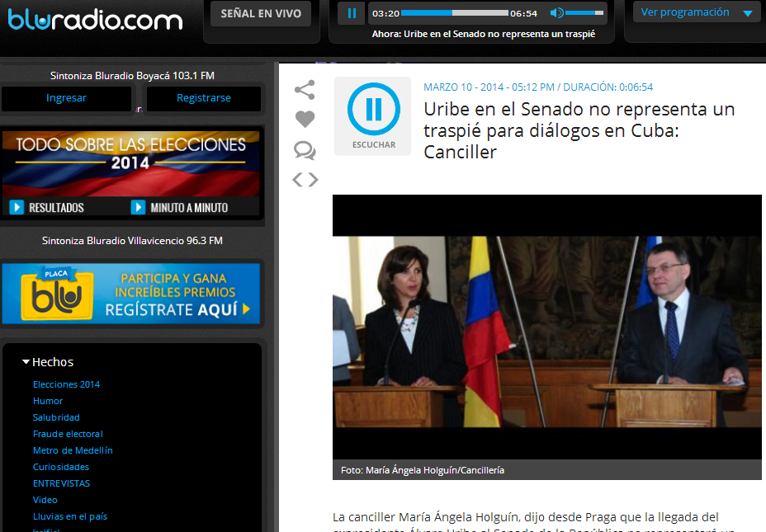Click the elapsed time 03:20
The width and height of the screenshot is (766, 532).
(x=386, y=14)
